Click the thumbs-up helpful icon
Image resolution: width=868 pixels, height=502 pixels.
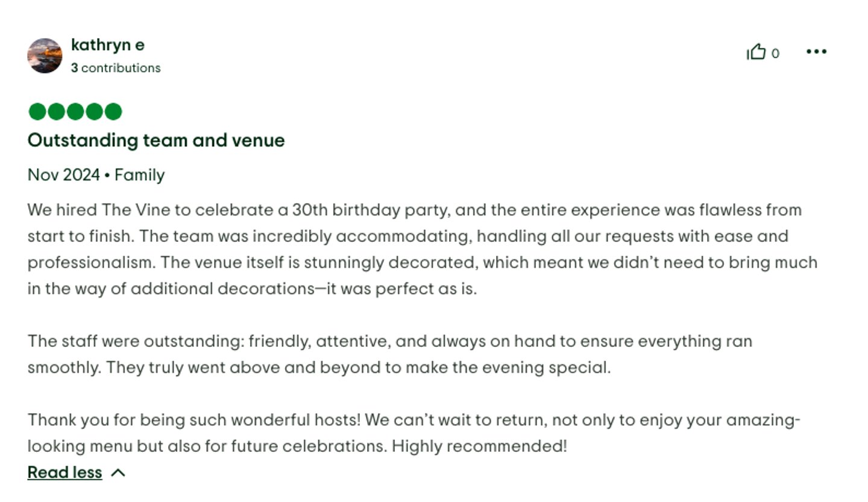pyautogui.click(x=756, y=52)
